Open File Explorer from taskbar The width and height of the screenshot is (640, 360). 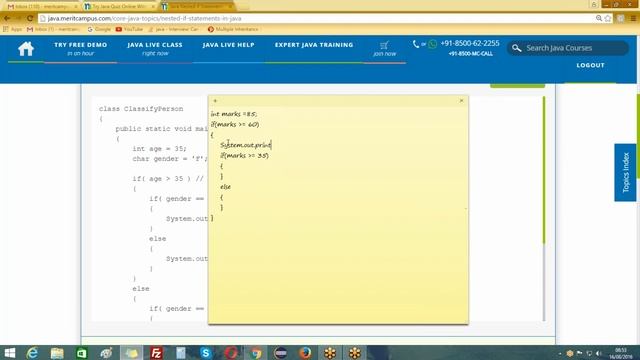pyautogui.click(x=57, y=353)
